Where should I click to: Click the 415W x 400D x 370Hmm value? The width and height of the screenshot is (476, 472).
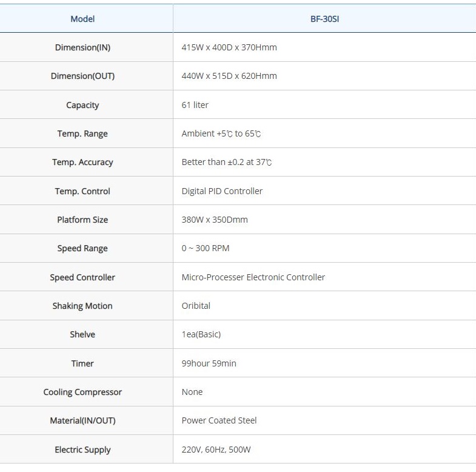(x=229, y=47)
